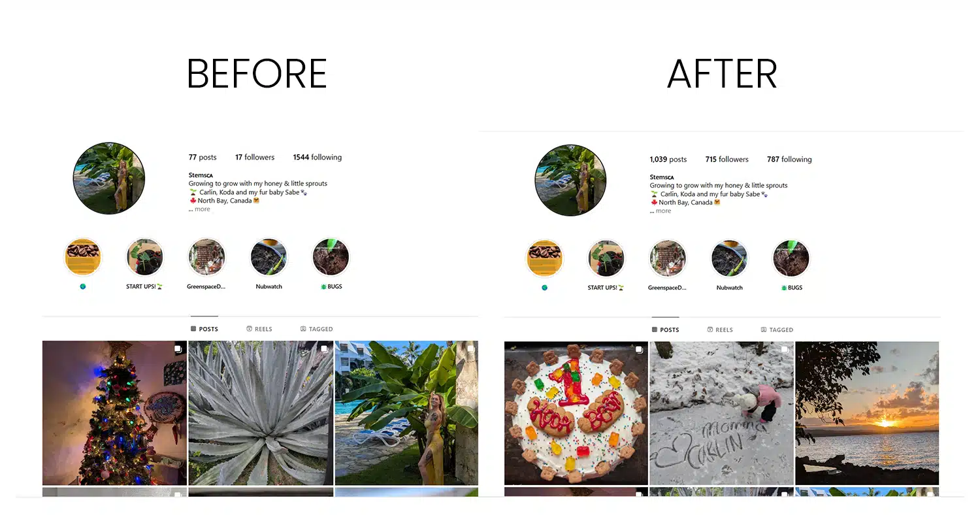Switch to TAGGED tab in AFTER profile
980x523 pixels.
click(777, 329)
